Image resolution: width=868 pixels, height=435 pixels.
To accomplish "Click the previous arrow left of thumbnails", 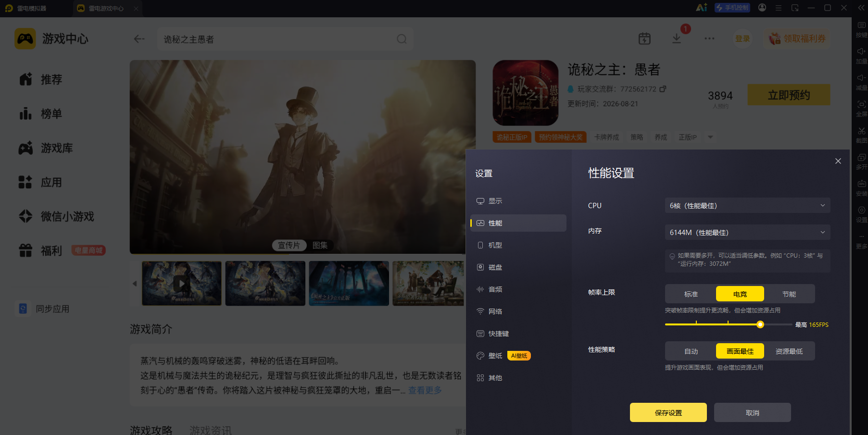I will (135, 284).
